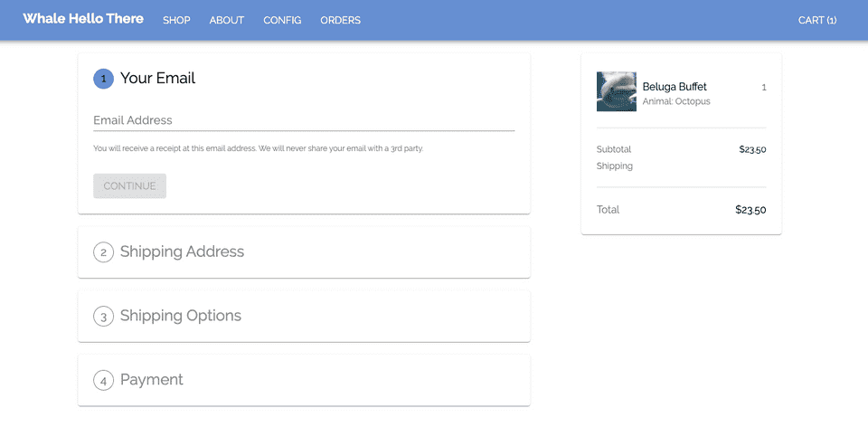Click the Subtotal label

pyautogui.click(x=614, y=149)
